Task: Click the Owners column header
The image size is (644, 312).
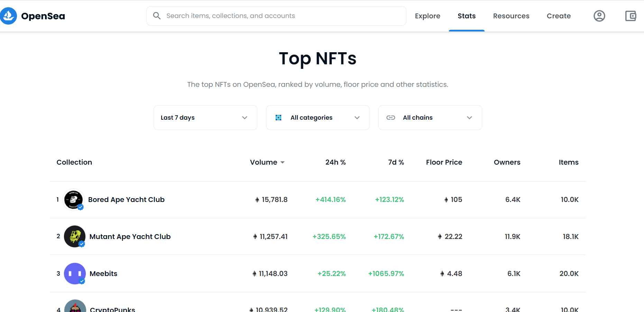Action: tap(507, 162)
